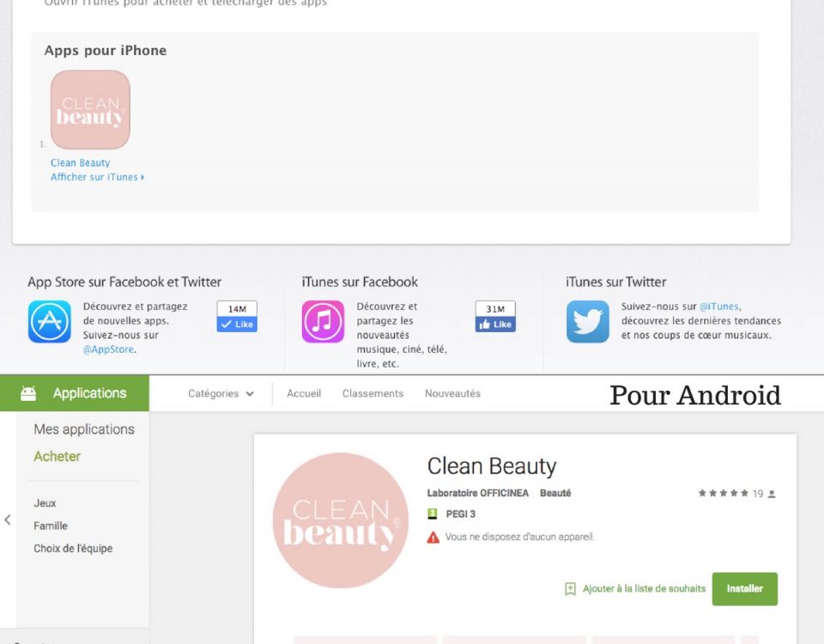
Task: Click the blue App Store icon
Action: click(50, 321)
